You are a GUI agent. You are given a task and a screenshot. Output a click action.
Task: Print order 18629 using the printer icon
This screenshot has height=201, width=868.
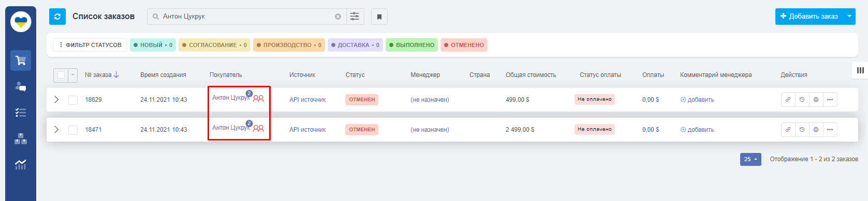pyautogui.click(x=816, y=100)
